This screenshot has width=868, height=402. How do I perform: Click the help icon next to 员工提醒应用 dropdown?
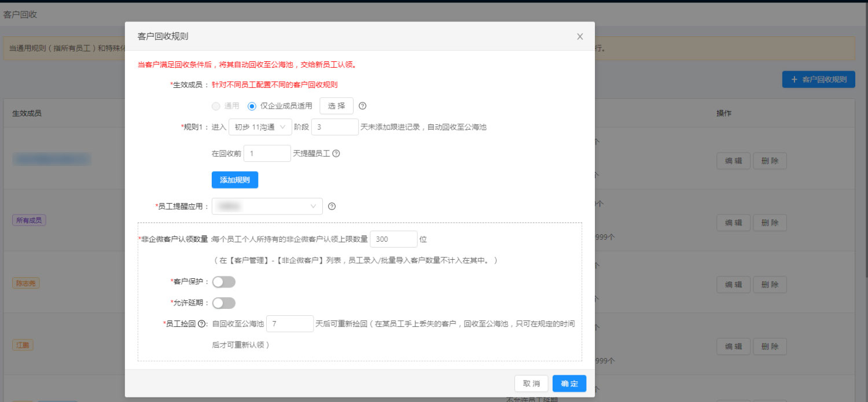point(332,206)
